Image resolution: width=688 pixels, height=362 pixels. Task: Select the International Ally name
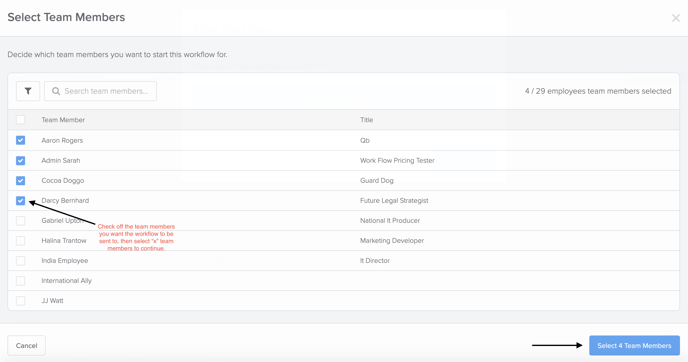[67, 281]
